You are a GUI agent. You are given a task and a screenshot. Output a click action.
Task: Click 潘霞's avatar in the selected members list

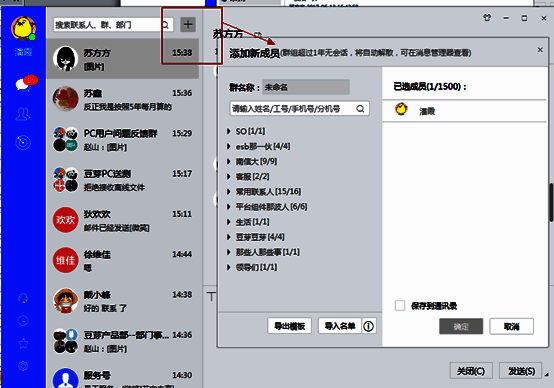[x=401, y=109]
